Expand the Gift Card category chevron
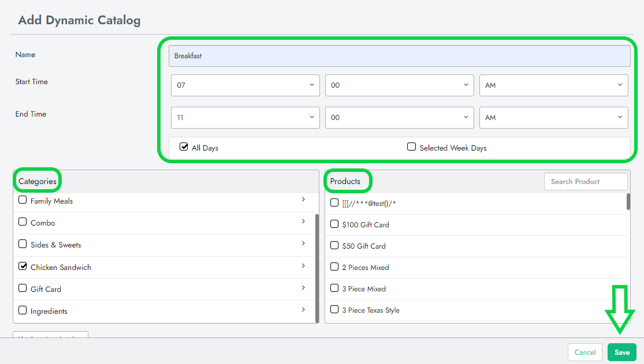The width and height of the screenshot is (644, 364). pos(303,288)
